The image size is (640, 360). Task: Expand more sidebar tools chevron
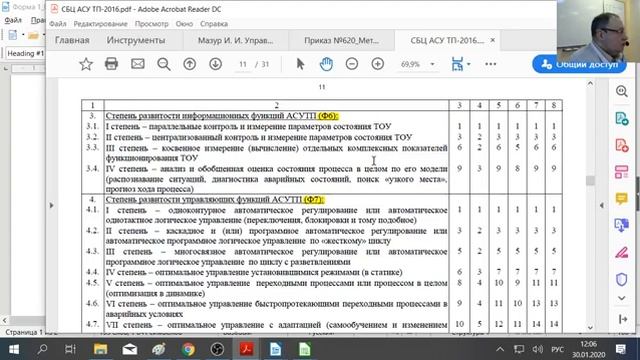click(x=622, y=298)
